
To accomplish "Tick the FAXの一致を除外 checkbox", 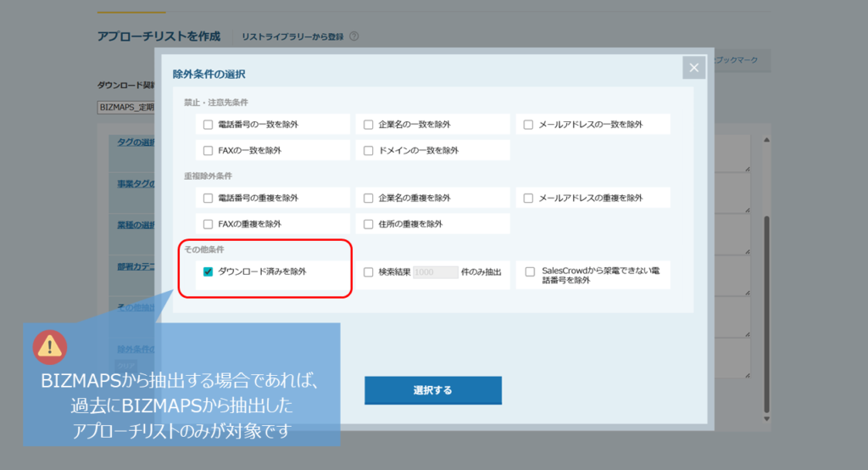I will point(208,151).
